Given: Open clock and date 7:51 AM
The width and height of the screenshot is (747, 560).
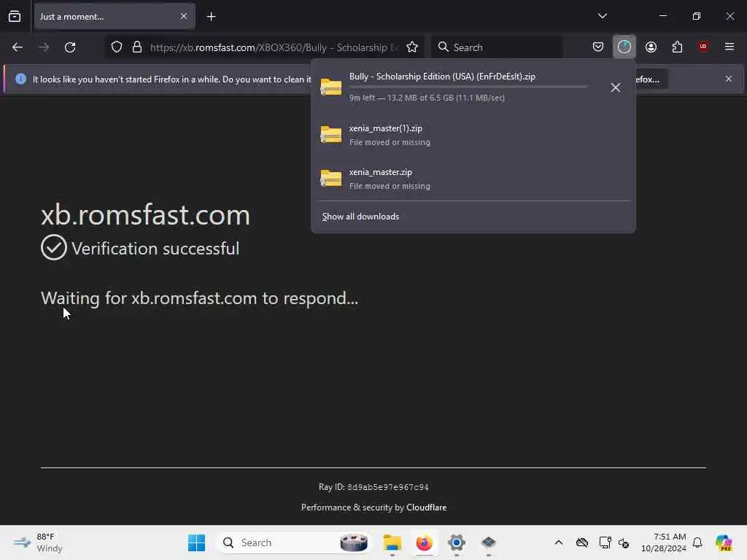Looking at the screenshot, I should [664, 542].
